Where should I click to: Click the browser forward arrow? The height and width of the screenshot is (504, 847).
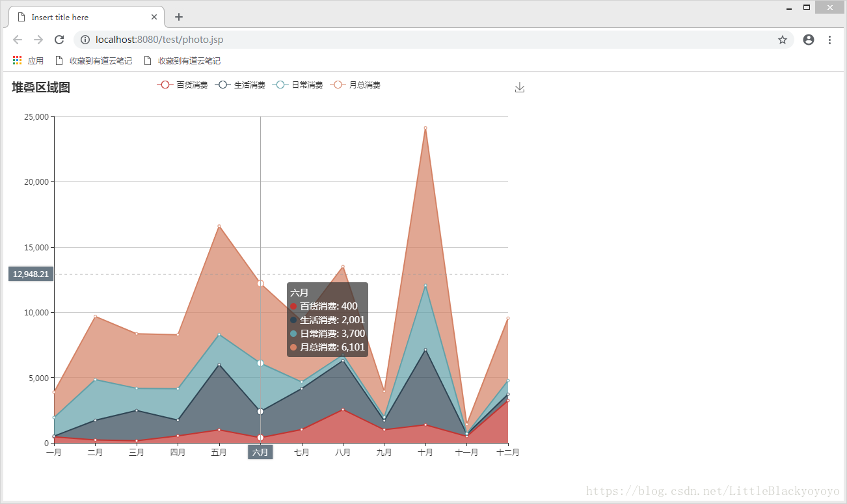click(38, 40)
